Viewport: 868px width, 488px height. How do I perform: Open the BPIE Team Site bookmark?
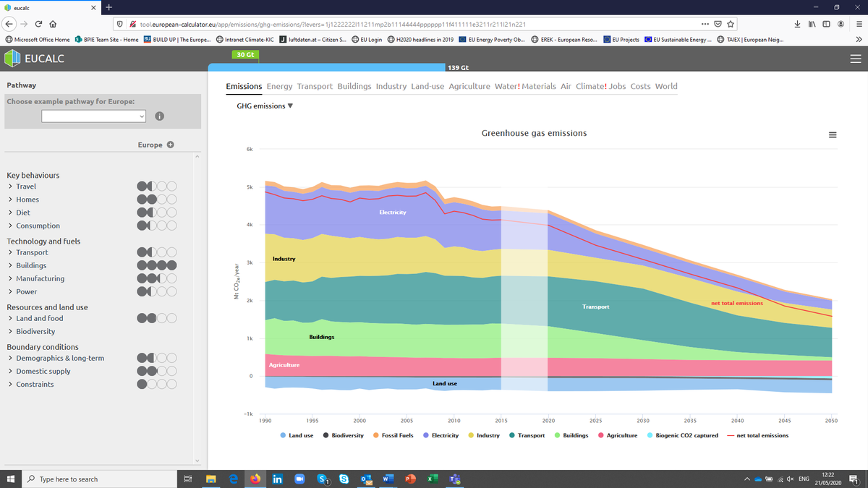coord(107,39)
